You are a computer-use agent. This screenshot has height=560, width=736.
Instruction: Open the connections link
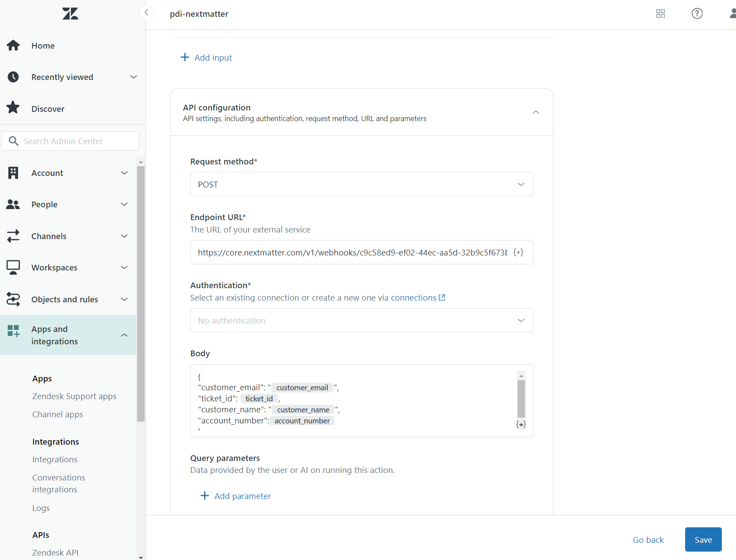[x=414, y=297]
